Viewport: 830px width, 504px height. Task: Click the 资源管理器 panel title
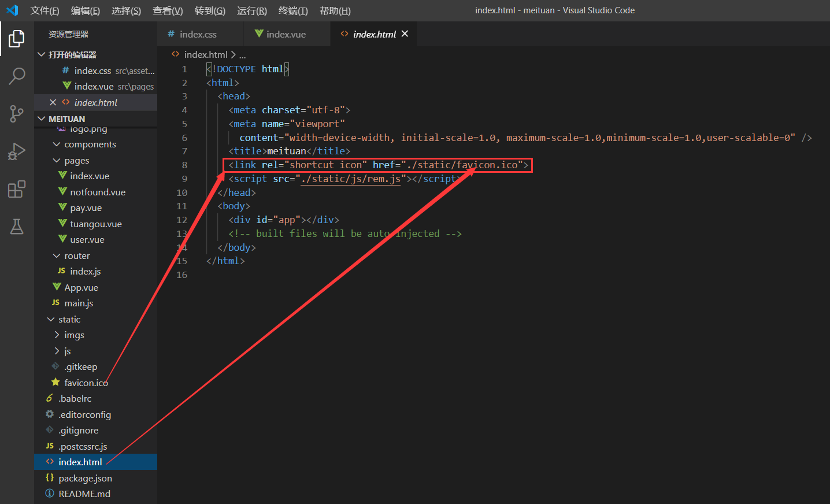pyautogui.click(x=68, y=34)
